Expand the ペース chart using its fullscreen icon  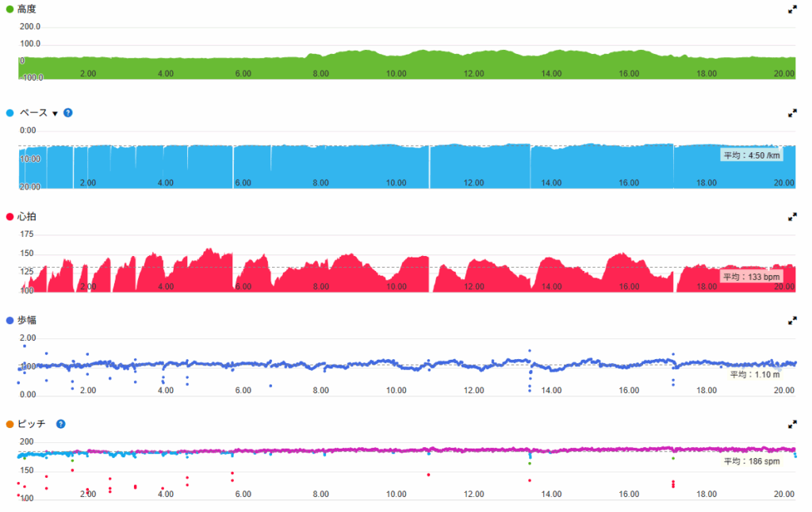click(x=791, y=113)
